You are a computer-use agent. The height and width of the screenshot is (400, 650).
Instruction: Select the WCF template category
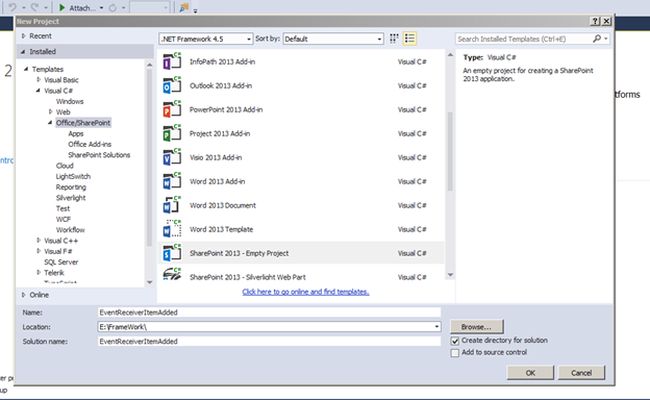(x=63, y=219)
